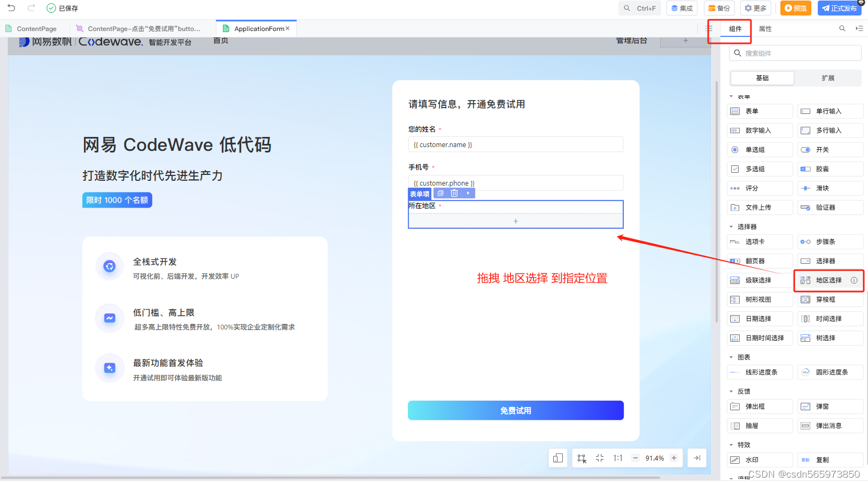
Task: Select the 树形视图 tree view component
Action: (760, 300)
